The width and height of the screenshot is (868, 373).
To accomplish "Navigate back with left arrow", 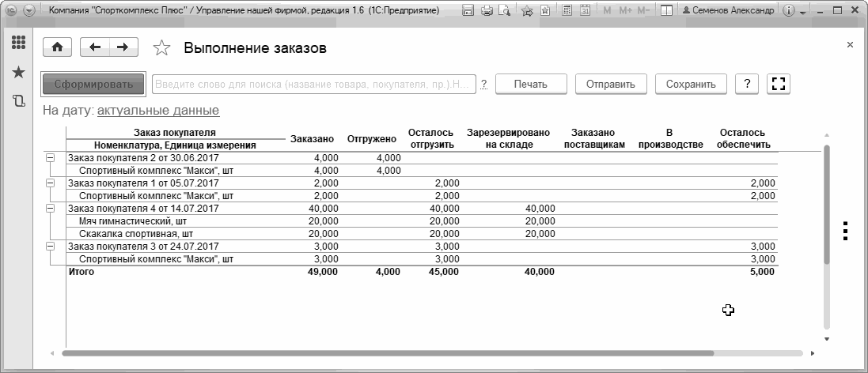I will pos(95,47).
